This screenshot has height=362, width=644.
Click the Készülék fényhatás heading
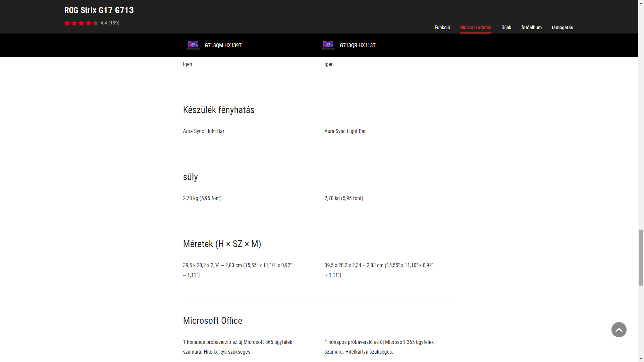point(219,110)
